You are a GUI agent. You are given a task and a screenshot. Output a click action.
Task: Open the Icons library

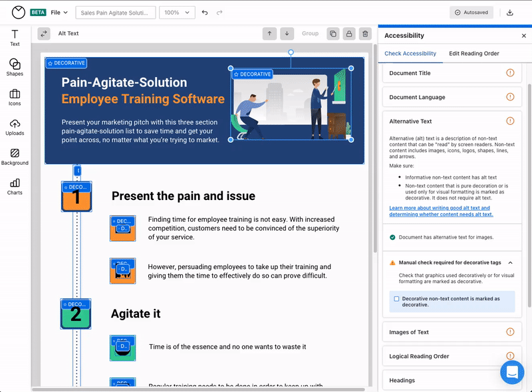point(15,97)
